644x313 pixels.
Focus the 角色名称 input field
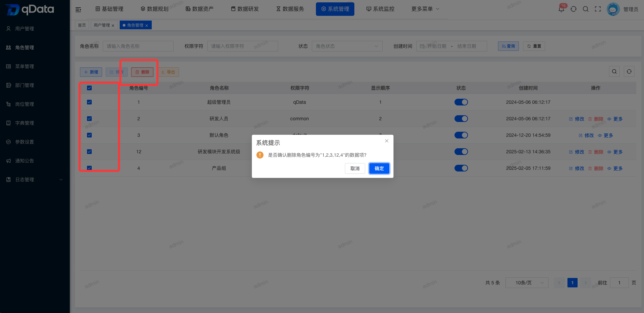[x=138, y=46]
